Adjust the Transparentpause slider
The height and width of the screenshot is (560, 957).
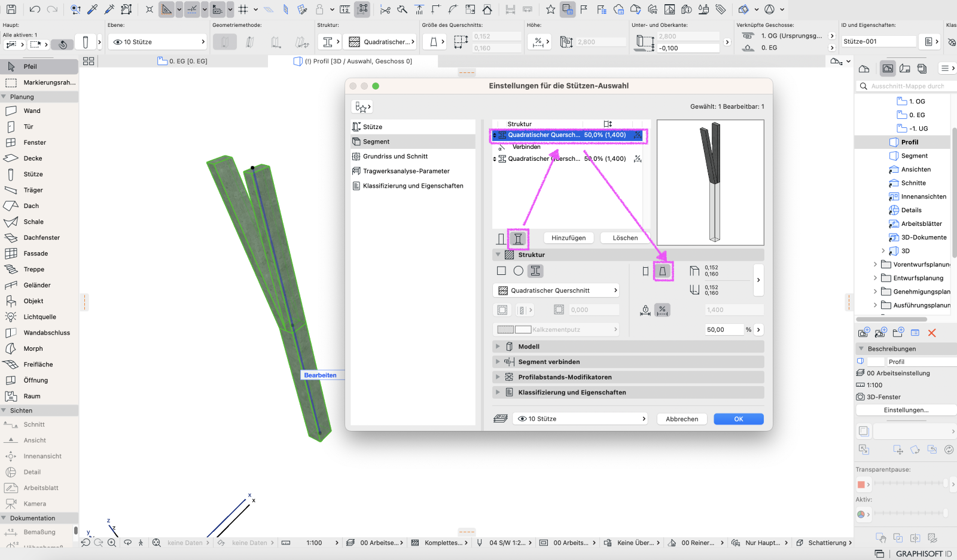coord(910,484)
